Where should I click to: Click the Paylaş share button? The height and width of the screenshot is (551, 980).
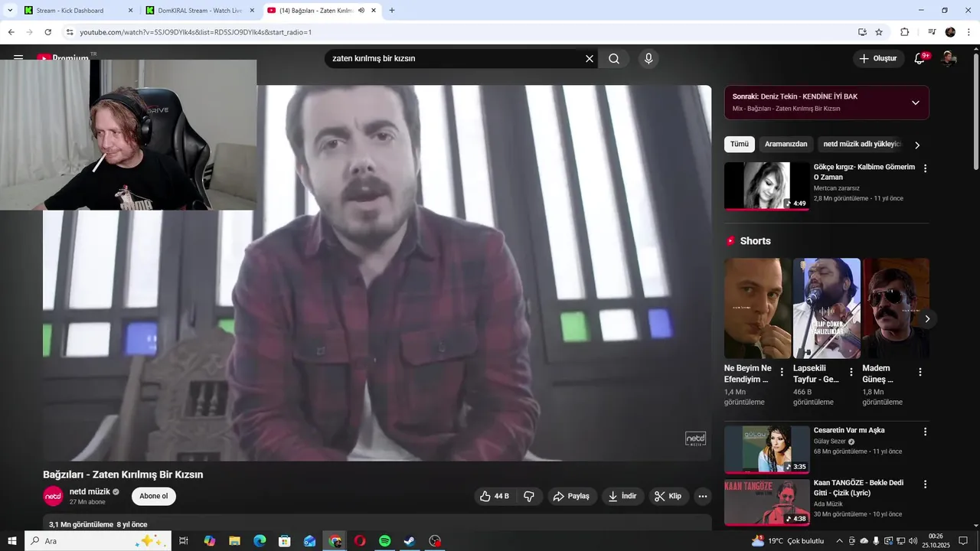[x=572, y=496]
